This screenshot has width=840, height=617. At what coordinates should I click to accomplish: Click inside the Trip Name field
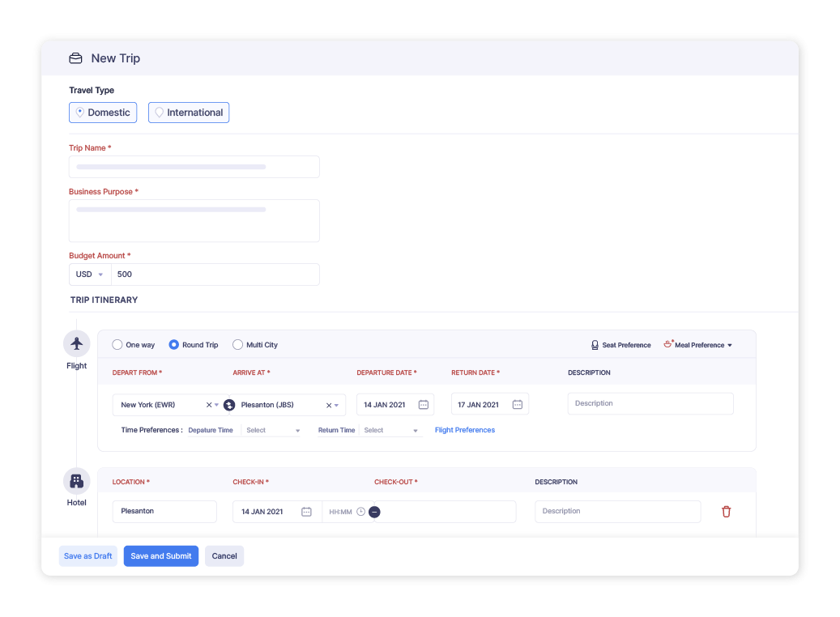click(194, 167)
